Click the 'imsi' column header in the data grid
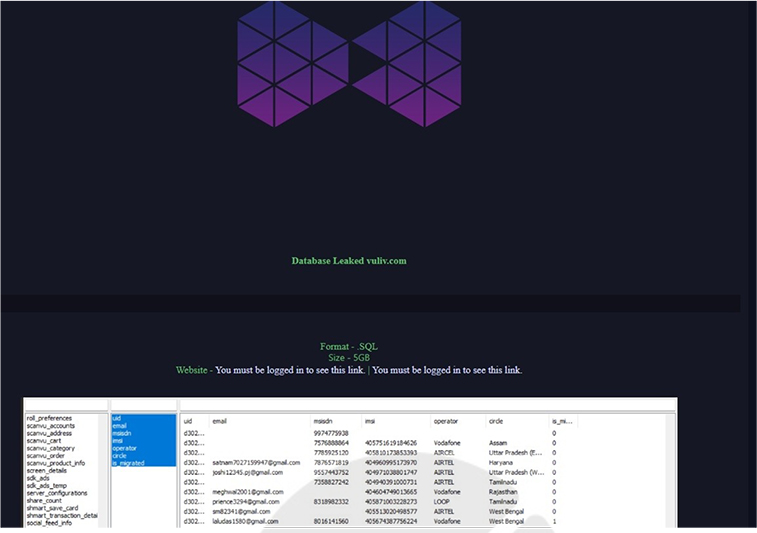 click(x=370, y=421)
